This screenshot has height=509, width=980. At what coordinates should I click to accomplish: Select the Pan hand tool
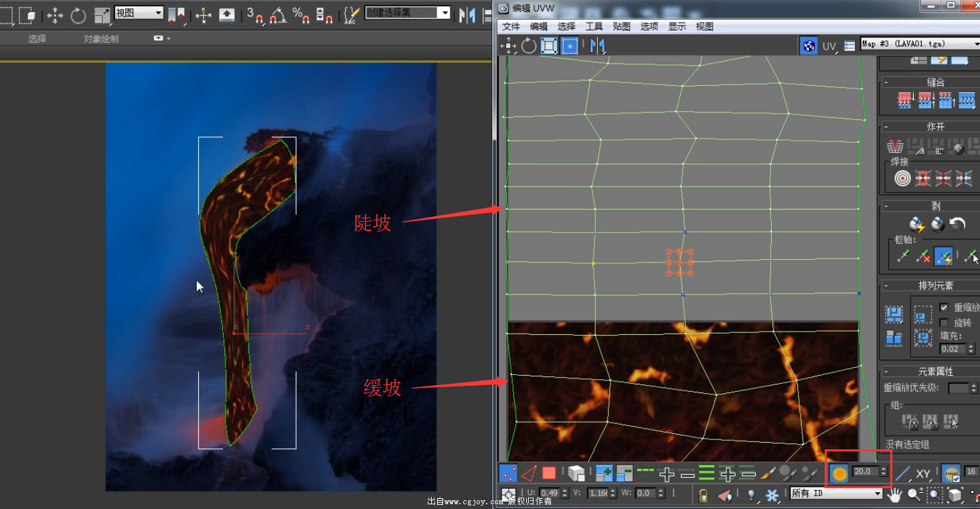(x=895, y=495)
